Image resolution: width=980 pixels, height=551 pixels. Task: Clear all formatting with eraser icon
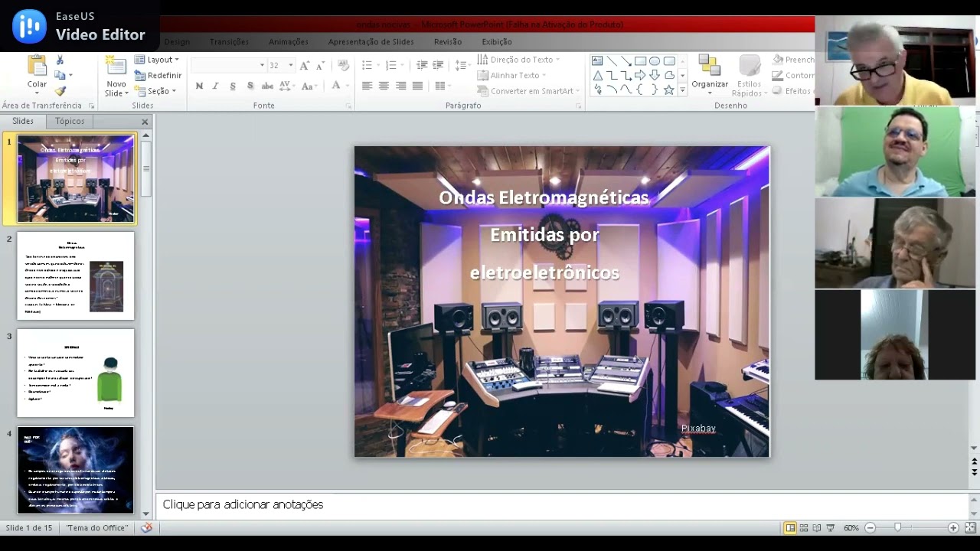[x=343, y=65]
